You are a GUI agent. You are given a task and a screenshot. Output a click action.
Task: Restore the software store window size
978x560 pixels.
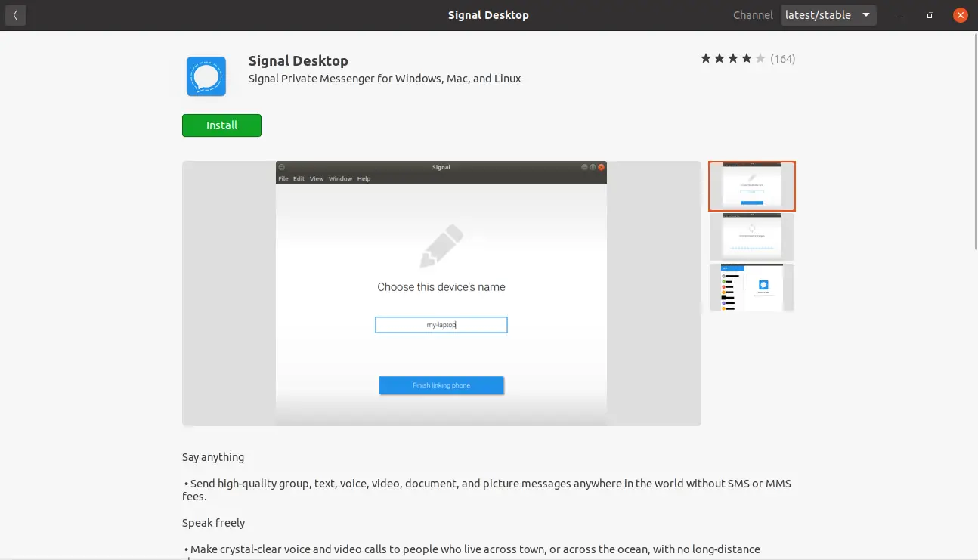(x=930, y=14)
